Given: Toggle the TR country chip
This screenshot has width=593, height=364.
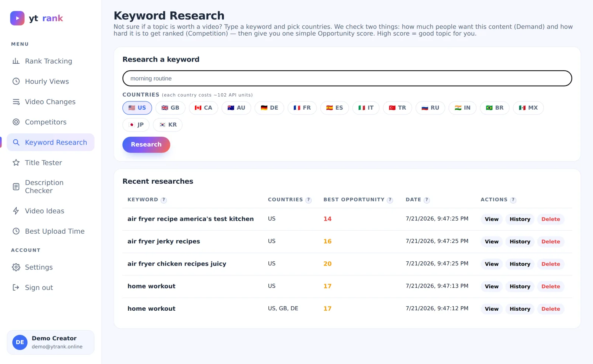Looking at the screenshot, I should 397,108.
